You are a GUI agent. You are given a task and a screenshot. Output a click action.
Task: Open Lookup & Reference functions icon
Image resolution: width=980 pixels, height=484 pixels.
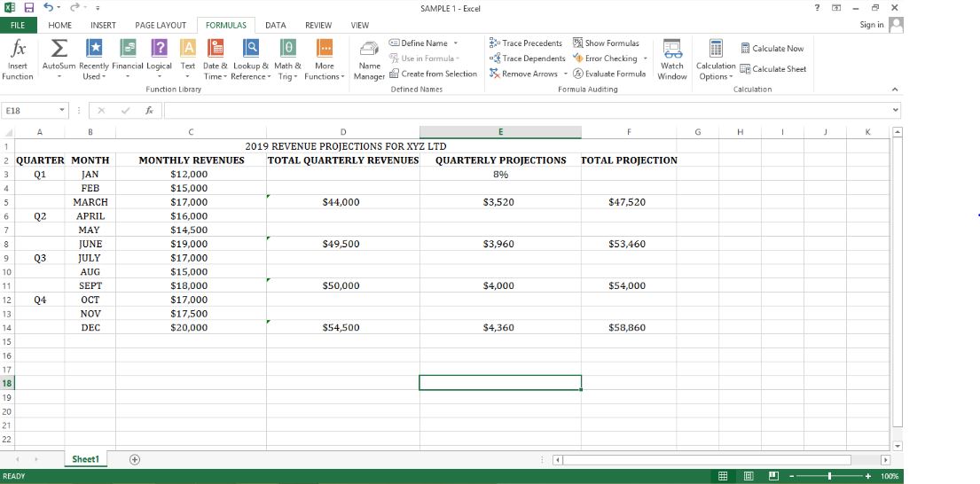point(251,49)
